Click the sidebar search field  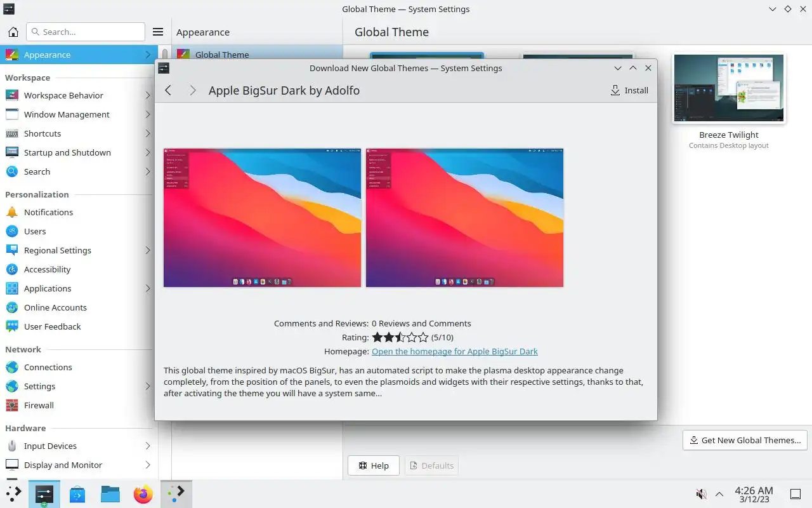[86, 32]
